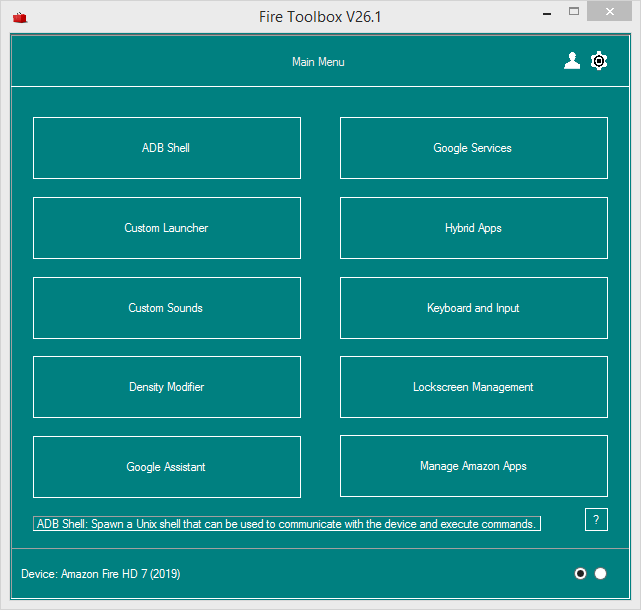Switch to the second page radio dot
The image size is (641, 610).
[x=601, y=574]
